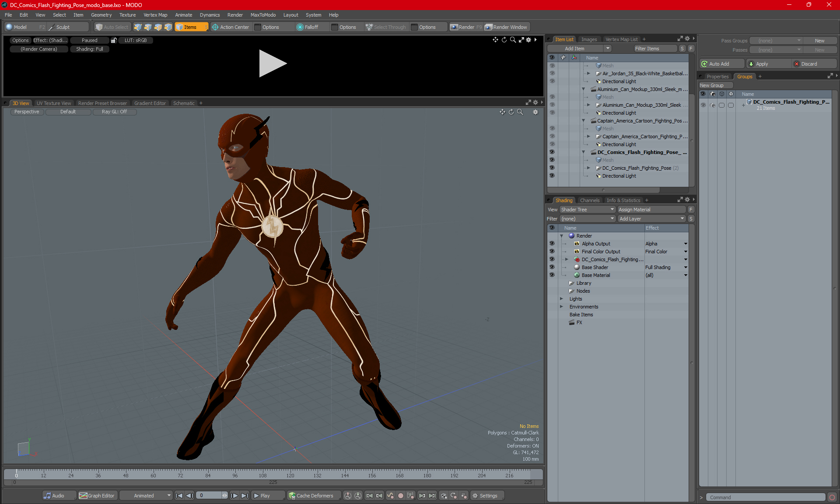This screenshot has width=840, height=504.
Task: Go to first frame
Action: click(x=179, y=496)
